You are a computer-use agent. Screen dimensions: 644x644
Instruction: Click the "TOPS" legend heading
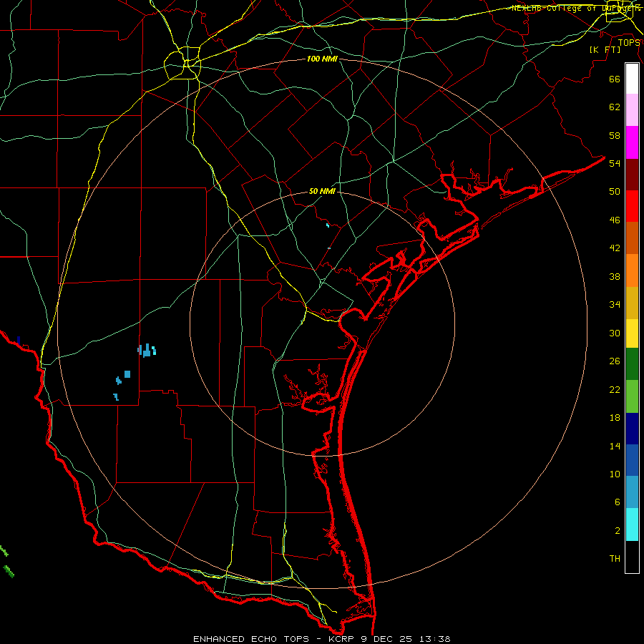629,43
